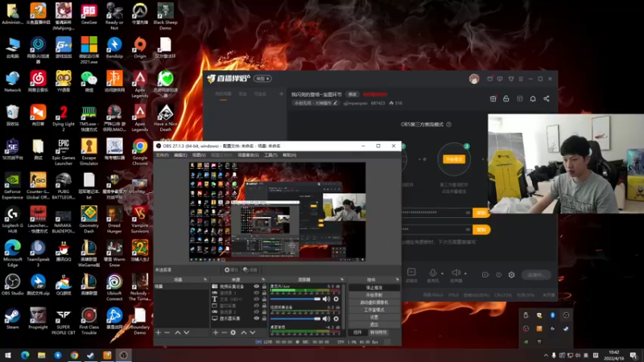
Task: Open microphone dropdown dot in 直播伴侣 bottom bar
Action: [442, 274]
